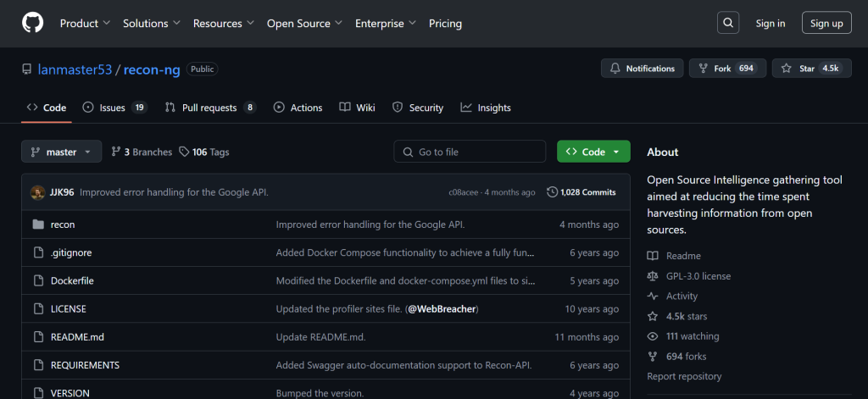Click the Notifications bell button
The image size is (868, 399).
pos(642,69)
